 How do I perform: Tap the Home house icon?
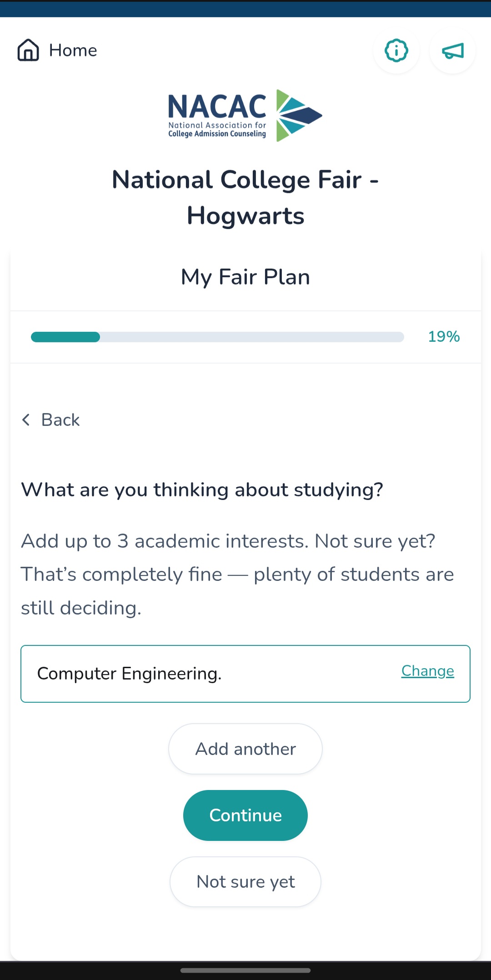tap(28, 50)
